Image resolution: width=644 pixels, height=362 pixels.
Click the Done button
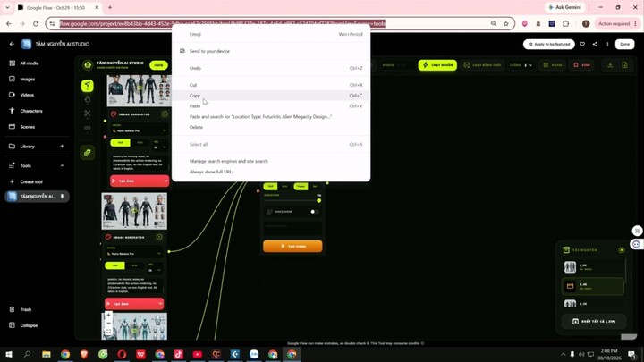tap(624, 44)
